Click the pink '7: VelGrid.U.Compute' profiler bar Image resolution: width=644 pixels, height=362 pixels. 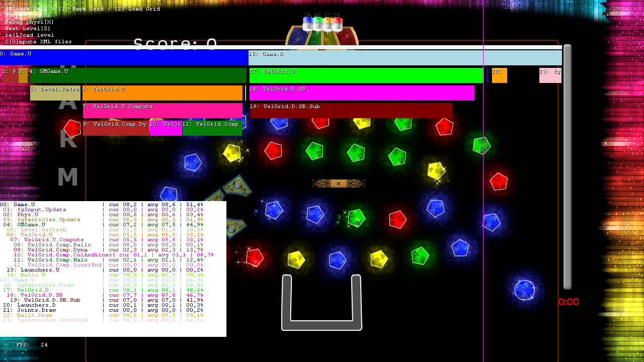click(x=163, y=111)
